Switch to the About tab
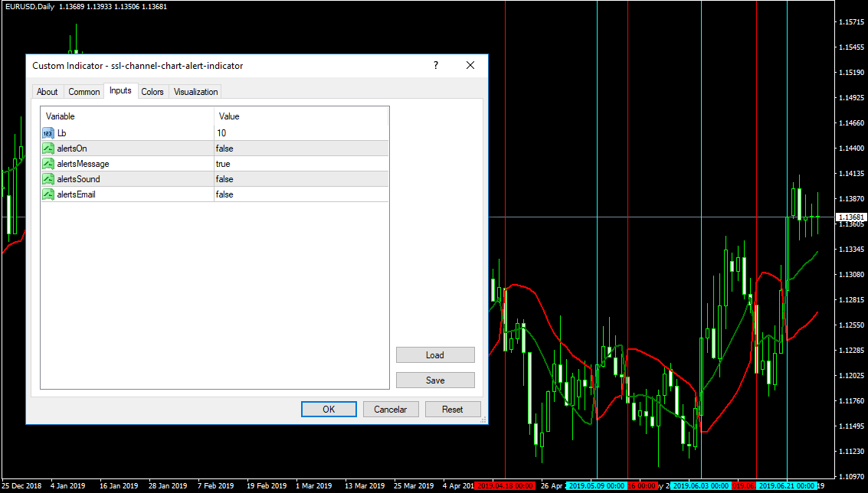The width and height of the screenshot is (868, 493). [47, 92]
